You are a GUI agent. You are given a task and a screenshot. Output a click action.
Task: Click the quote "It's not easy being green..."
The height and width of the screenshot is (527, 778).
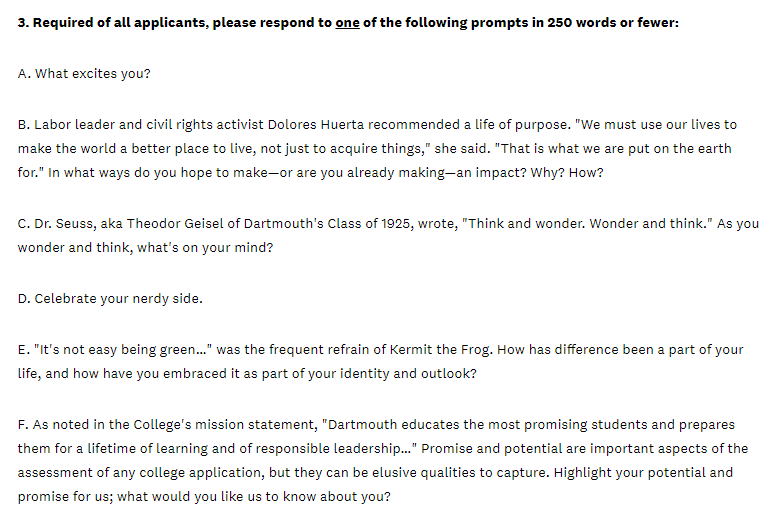coord(123,350)
